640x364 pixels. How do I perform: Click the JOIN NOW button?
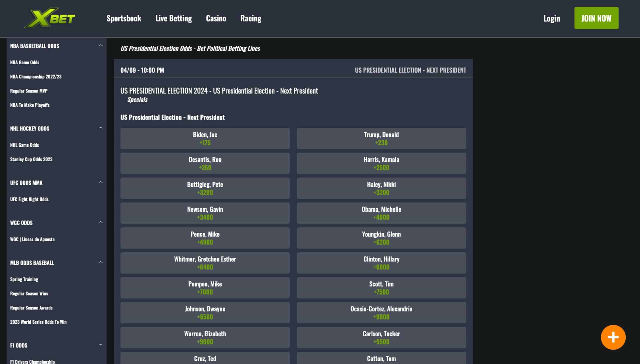pos(596,18)
